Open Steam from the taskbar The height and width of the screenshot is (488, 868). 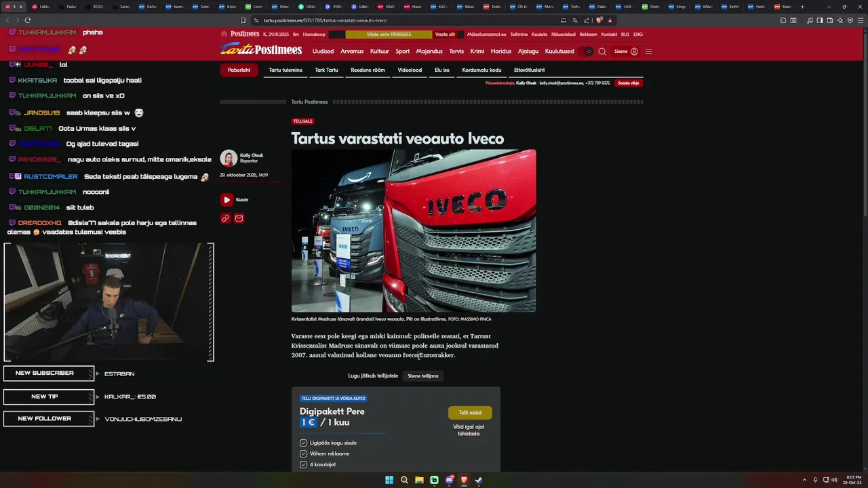pos(479,480)
